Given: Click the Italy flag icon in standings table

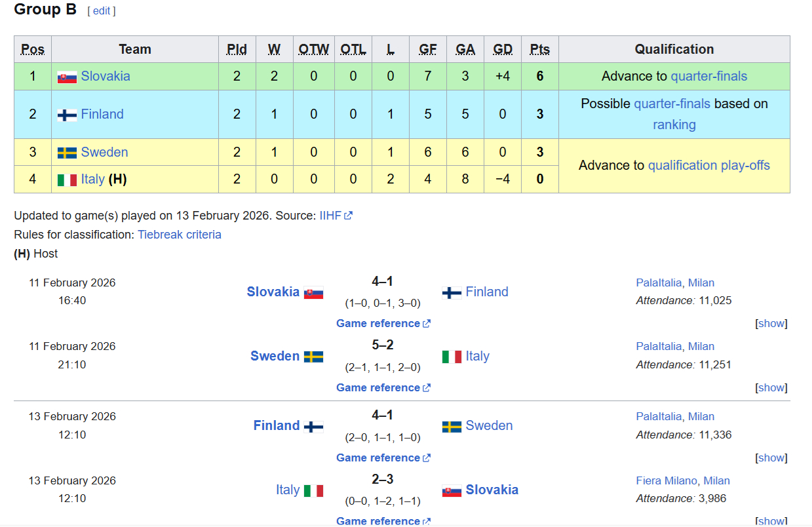Looking at the screenshot, I should click(x=67, y=180).
